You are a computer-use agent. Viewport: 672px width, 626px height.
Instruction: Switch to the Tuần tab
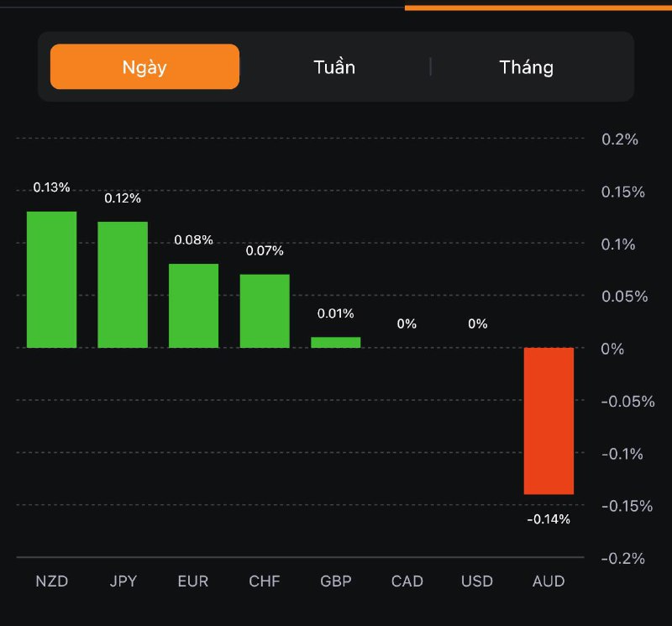tap(334, 67)
